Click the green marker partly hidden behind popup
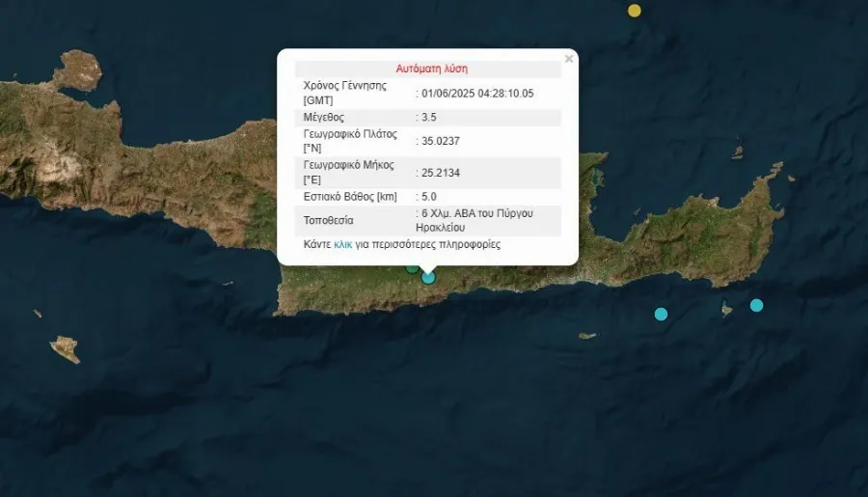This screenshot has height=497, width=868. pyautogui.click(x=412, y=267)
